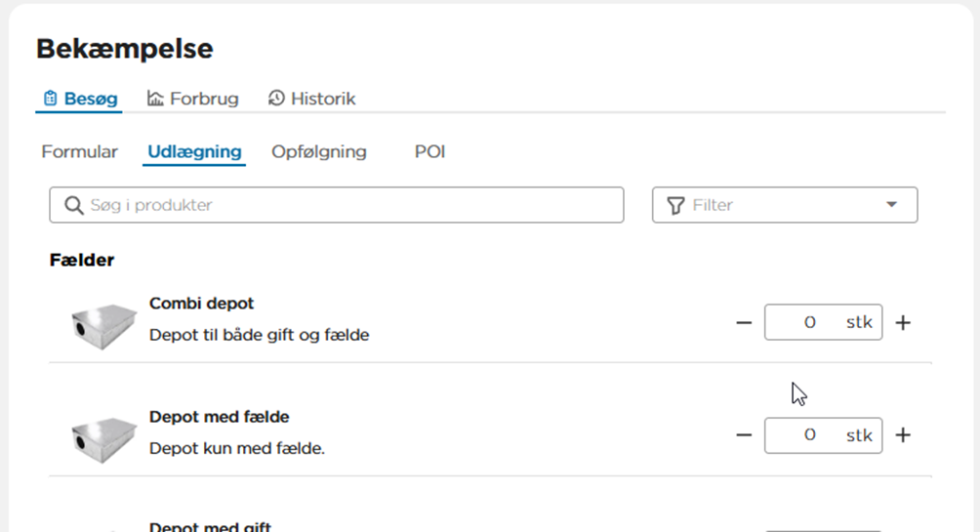Click the 'Søg i produkter' search field

(x=337, y=205)
